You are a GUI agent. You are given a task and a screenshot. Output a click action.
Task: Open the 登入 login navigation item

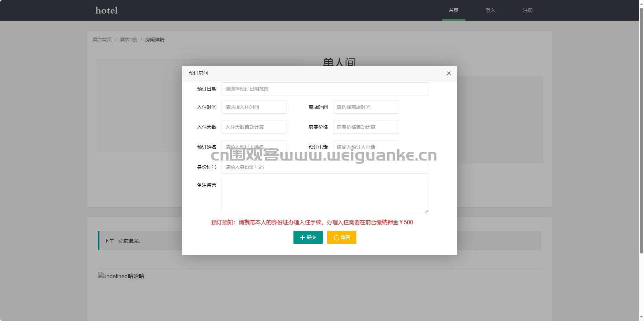pyautogui.click(x=491, y=10)
